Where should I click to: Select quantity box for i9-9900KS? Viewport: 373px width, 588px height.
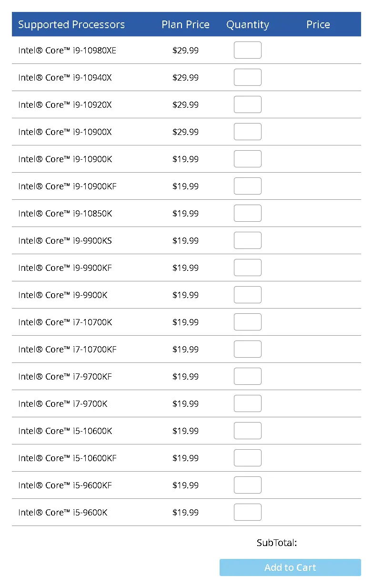coord(248,240)
